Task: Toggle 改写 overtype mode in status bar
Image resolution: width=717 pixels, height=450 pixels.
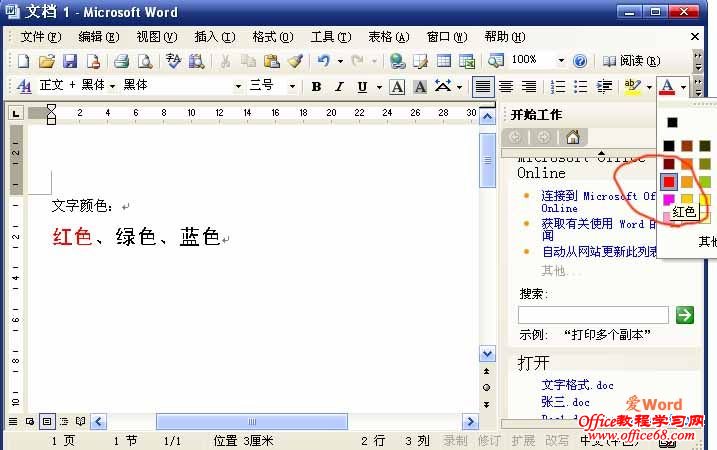Action: click(556, 440)
